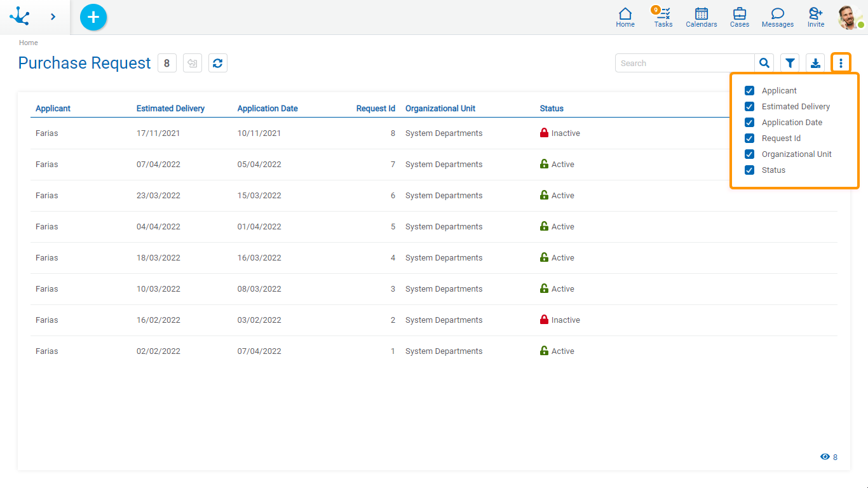This screenshot has height=488, width=868.
Task: Click green lock icon for request 1
Action: (x=544, y=351)
